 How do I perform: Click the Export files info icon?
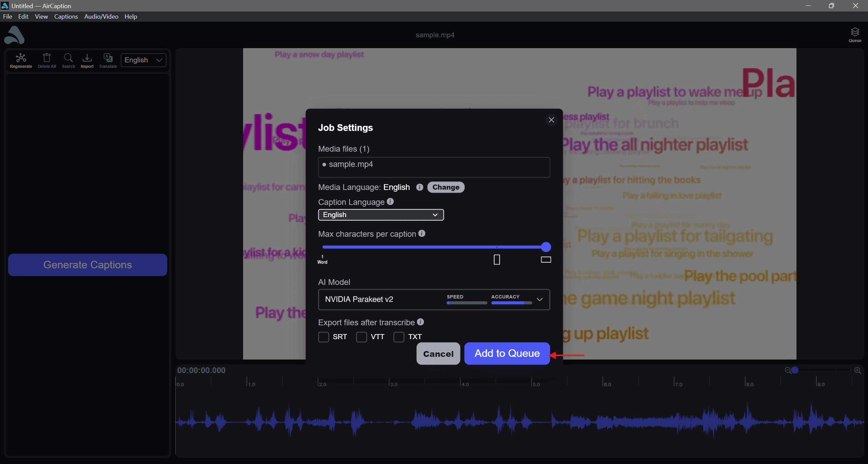[420, 322]
